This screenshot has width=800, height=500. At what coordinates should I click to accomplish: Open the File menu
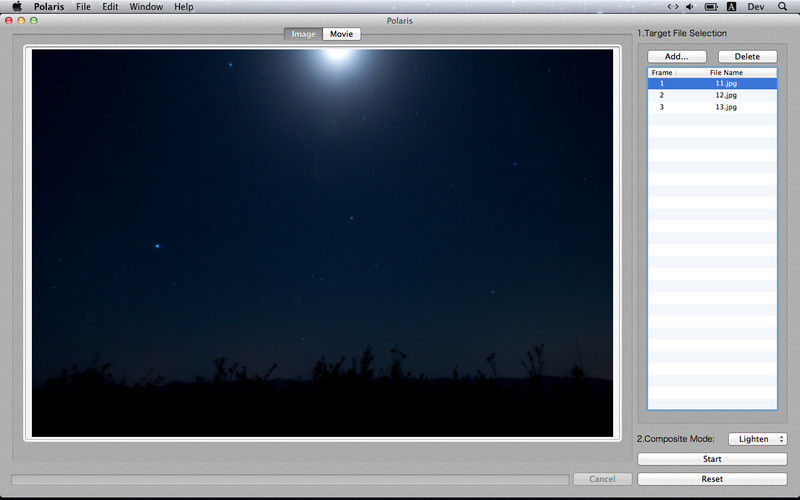pyautogui.click(x=83, y=7)
